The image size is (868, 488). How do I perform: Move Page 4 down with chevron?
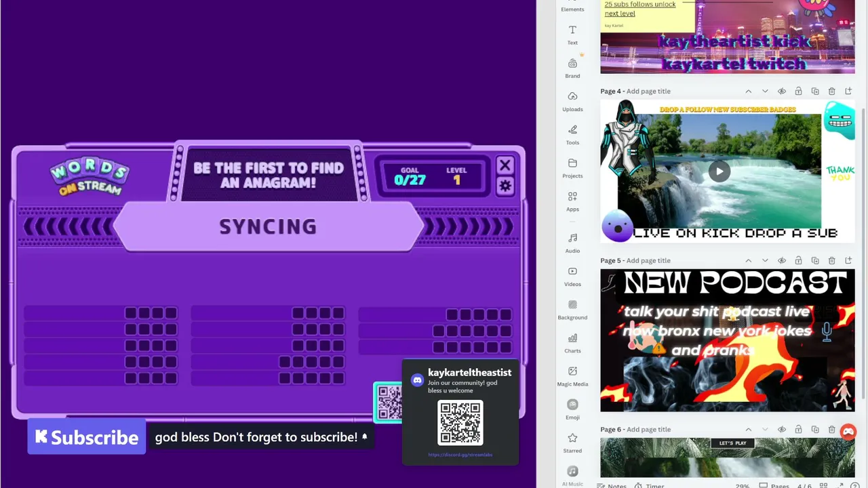[x=765, y=91]
